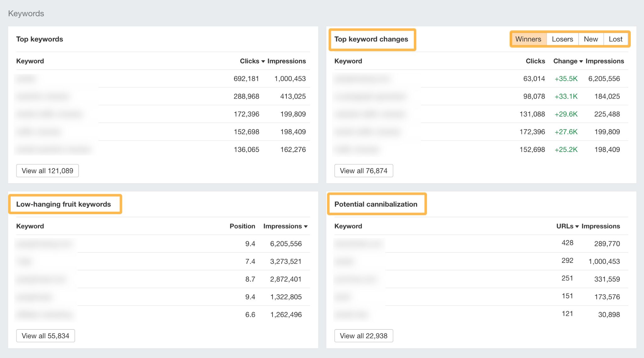Sort keyword changes by the Clicks column
Screen dimensions: 644x358
(535, 61)
